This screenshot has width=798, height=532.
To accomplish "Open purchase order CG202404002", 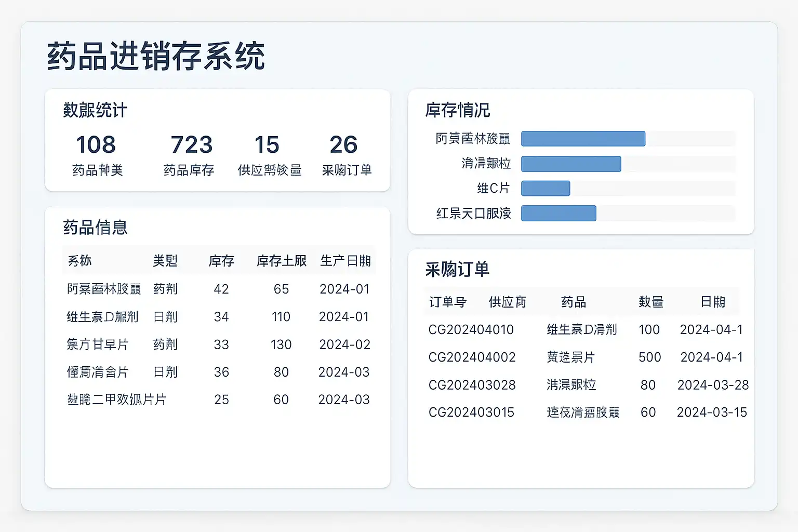I will click(x=472, y=357).
